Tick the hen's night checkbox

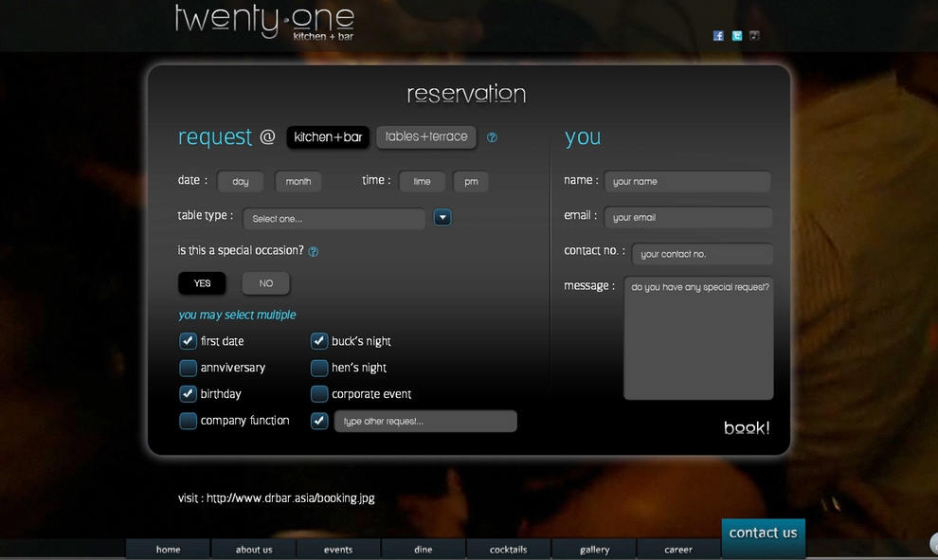pos(319,368)
